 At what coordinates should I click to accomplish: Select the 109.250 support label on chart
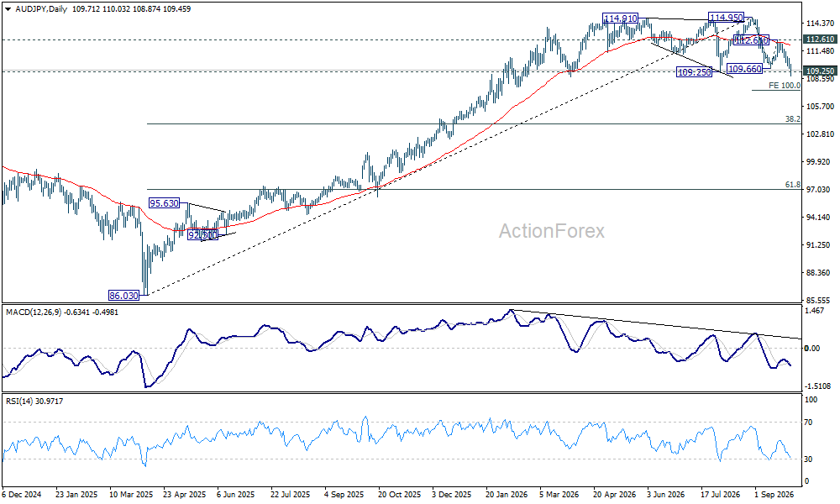695,71
